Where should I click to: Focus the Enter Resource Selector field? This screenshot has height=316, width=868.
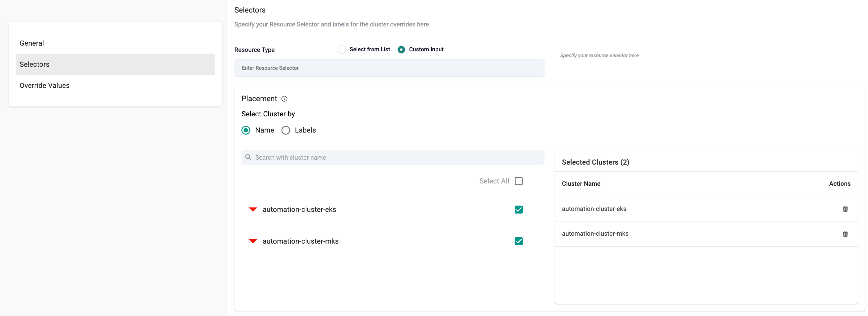389,68
